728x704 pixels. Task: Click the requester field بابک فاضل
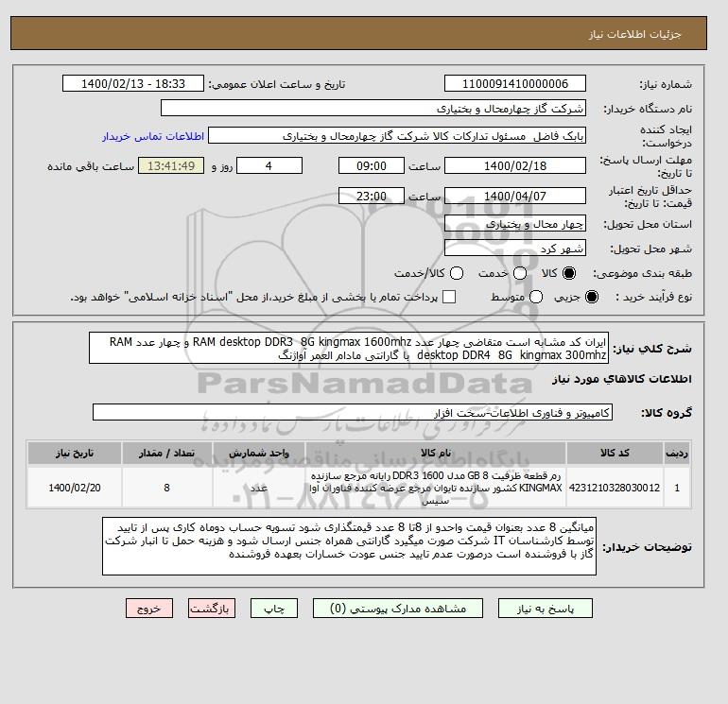click(397, 135)
